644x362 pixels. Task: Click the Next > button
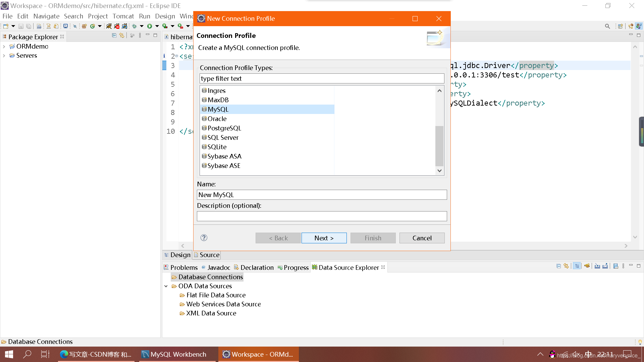pos(324,238)
